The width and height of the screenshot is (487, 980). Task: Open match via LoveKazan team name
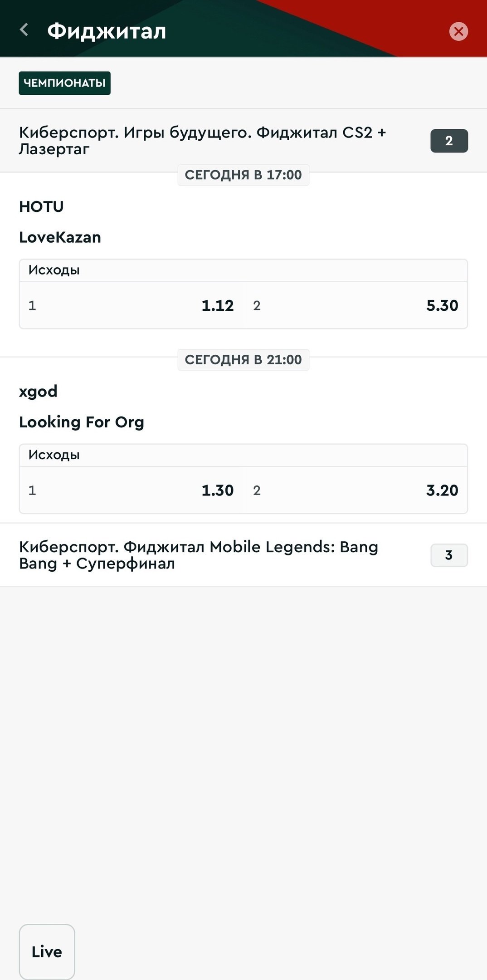point(60,237)
